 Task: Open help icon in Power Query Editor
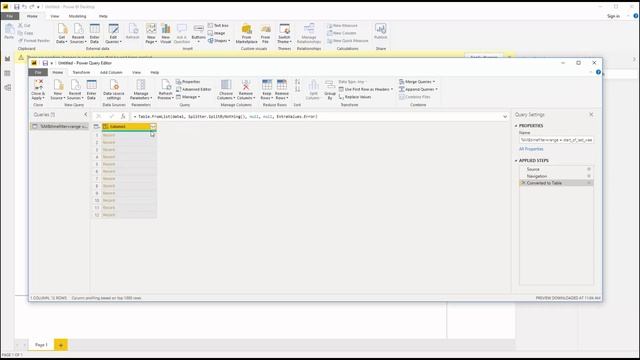coord(598,72)
